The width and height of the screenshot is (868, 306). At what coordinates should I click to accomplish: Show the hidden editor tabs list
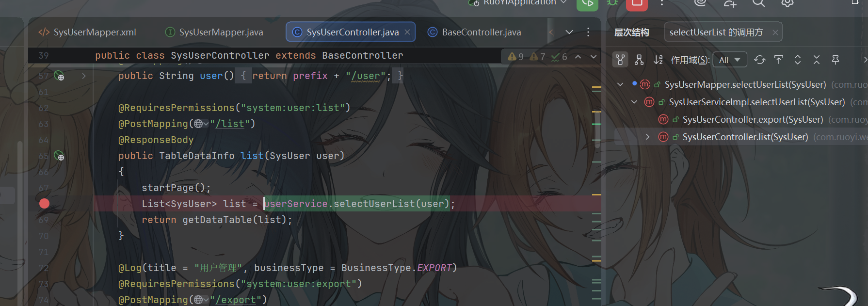coord(569,32)
